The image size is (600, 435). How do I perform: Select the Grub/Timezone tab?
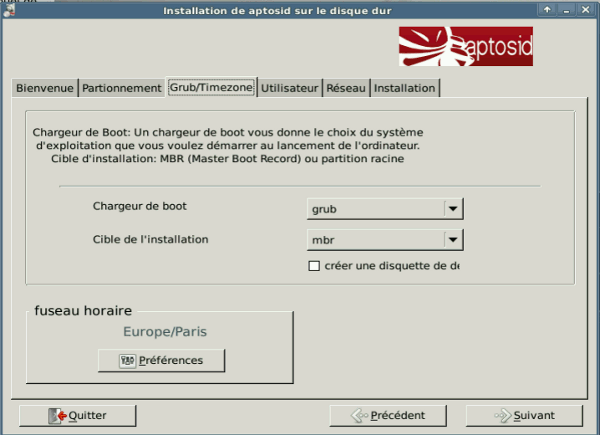211,87
